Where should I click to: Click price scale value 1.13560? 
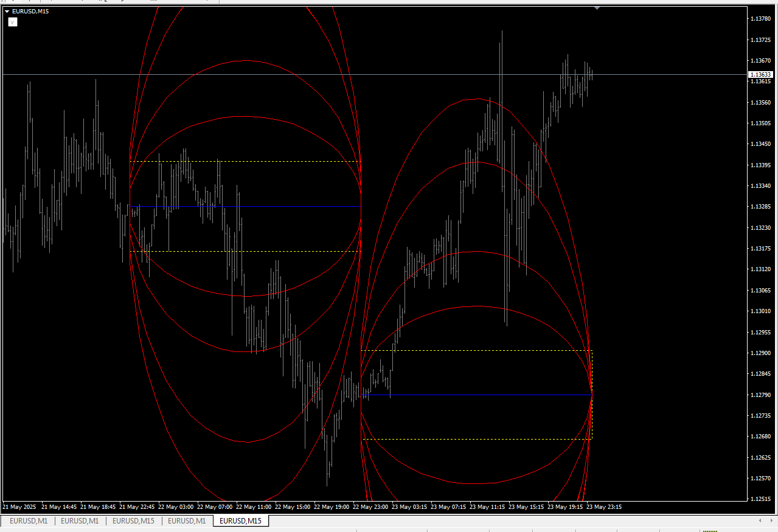pyautogui.click(x=760, y=102)
